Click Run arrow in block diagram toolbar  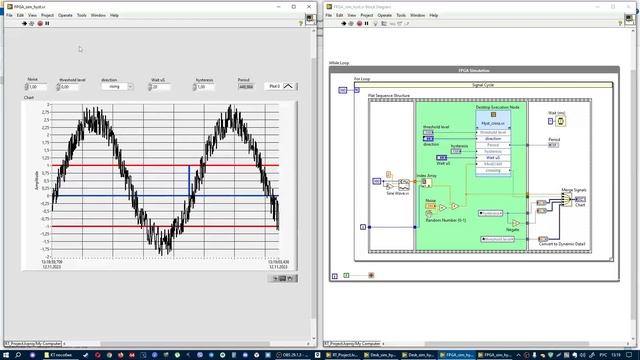pos(343,24)
